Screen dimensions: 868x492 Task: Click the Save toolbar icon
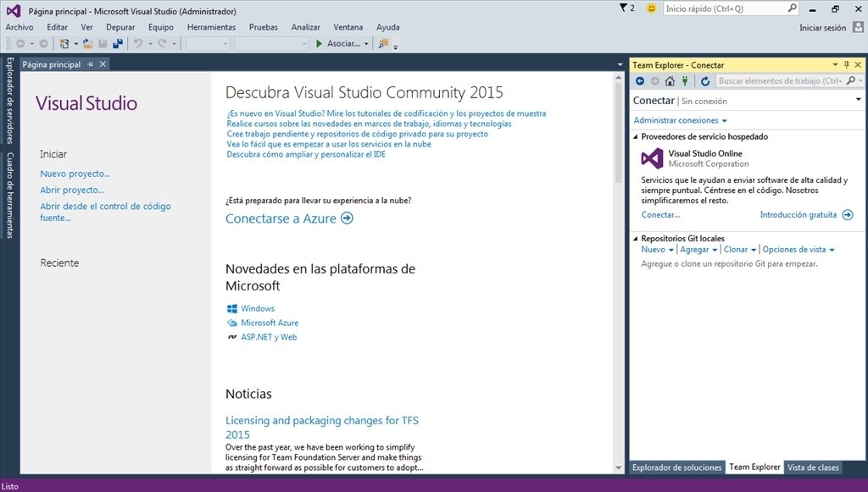click(x=103, y=44)
